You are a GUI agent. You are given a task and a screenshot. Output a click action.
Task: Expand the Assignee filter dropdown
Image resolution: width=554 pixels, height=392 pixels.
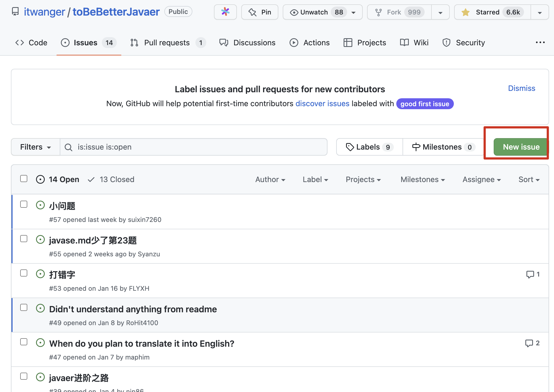[x=482, y=179]
